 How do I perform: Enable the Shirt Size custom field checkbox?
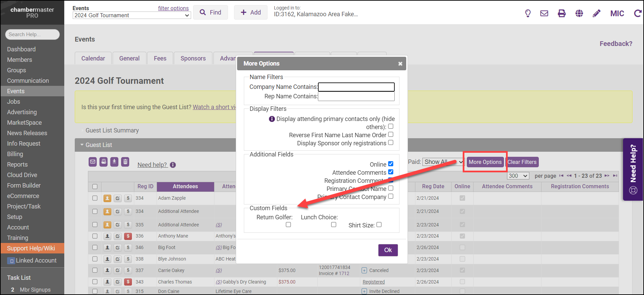tap(379, 225)
